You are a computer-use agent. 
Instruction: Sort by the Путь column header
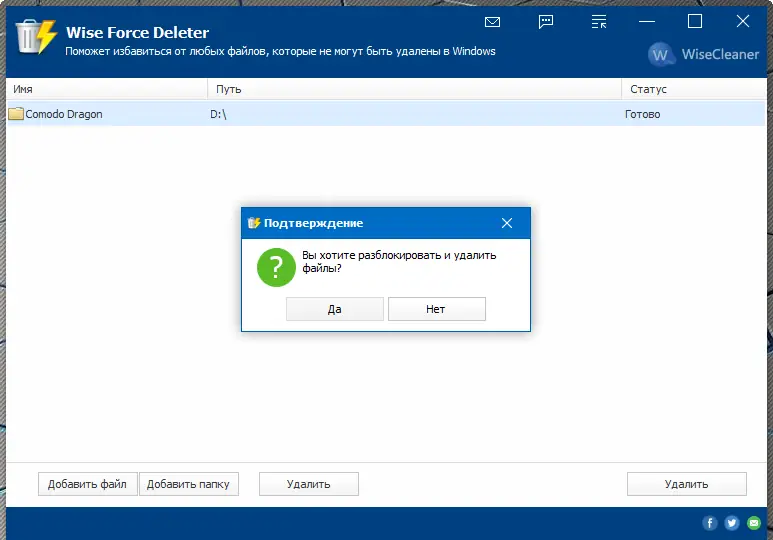(414, 89)
